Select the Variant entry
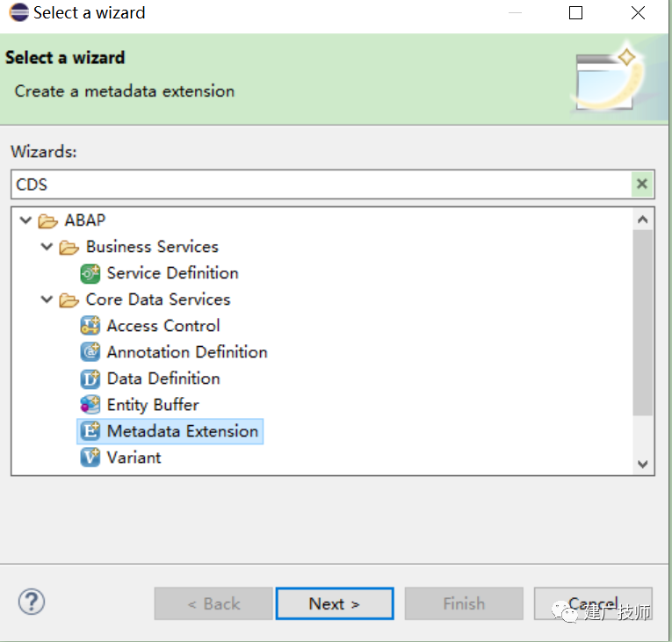The image size is (672, 642). tap(134, 458)
